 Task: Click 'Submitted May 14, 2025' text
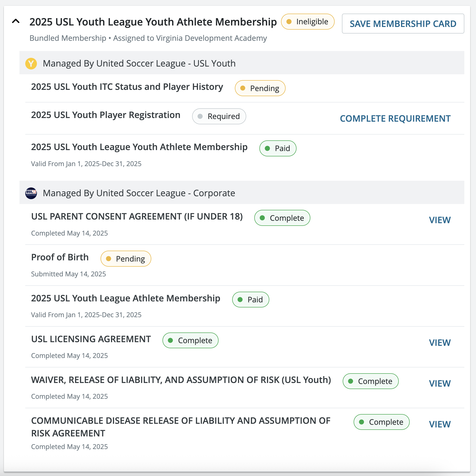pos(68,274)
